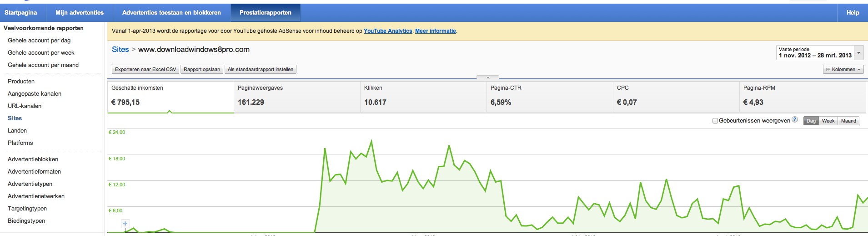The height and width of the screenshot is (236, 868).
Task: Open Biedingstypen in sidebar
Action: point(26,221)
